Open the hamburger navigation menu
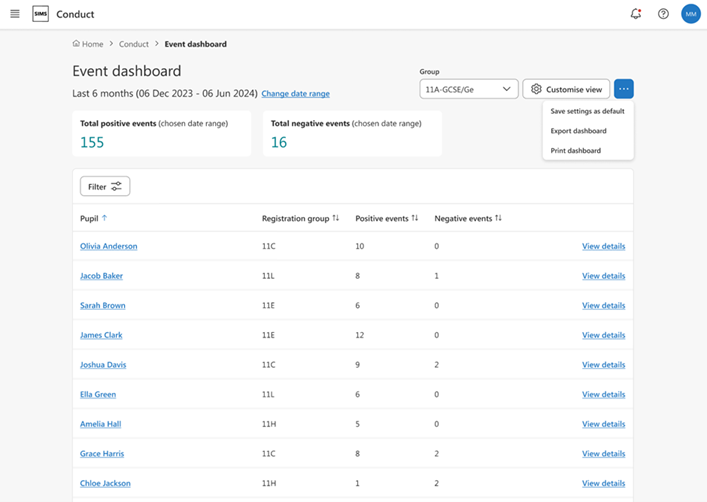The height and width of the screenshot is (502, 707). pyautogui.click(x=15, y=14)
